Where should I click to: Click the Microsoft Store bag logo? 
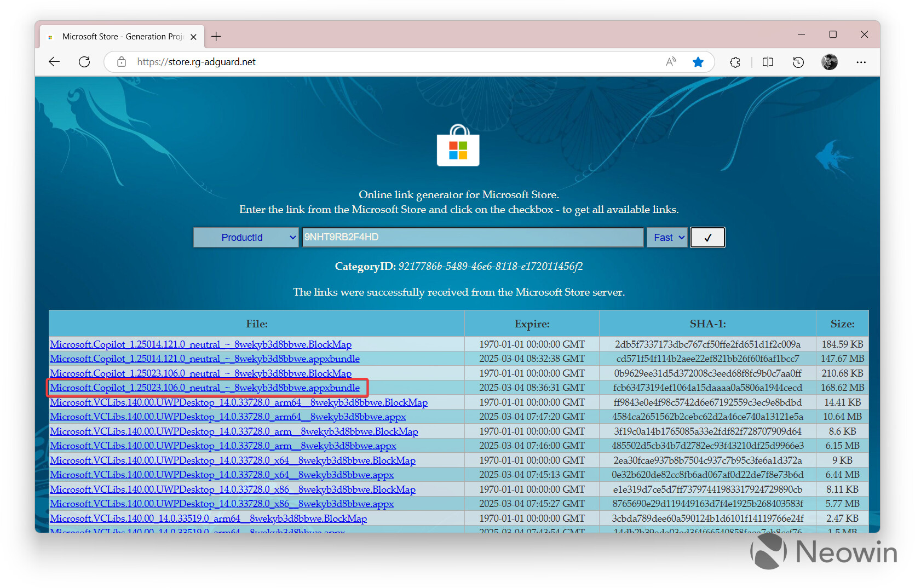tap(458, 145)
